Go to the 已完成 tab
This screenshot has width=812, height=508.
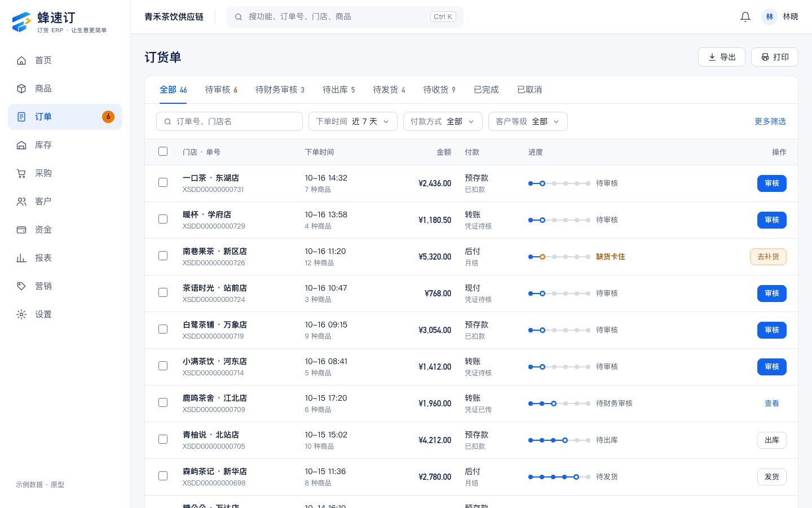486,90
